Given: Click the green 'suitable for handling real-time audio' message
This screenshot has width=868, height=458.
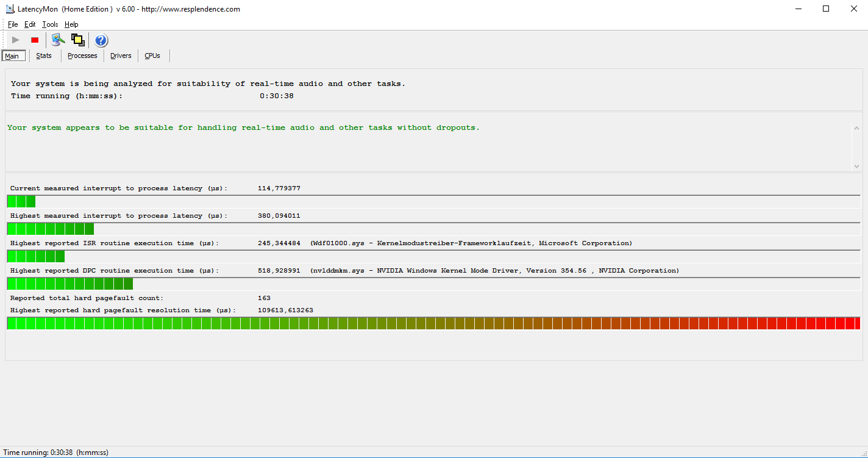Looking at the screenshot, I should point(243,127).
